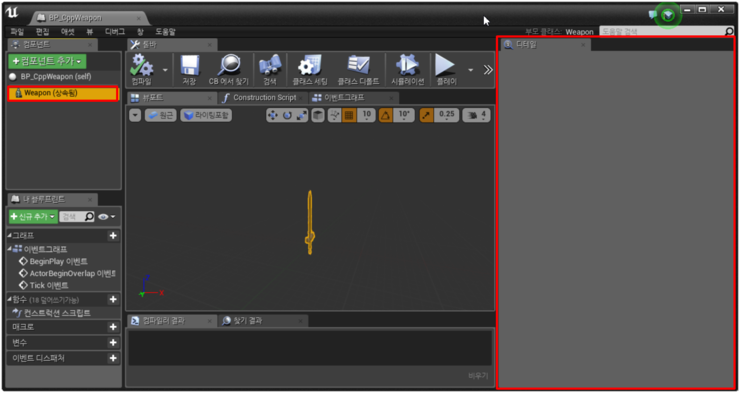Toggle grid snapping icon
740x393 pixels.
click(349, 115)
